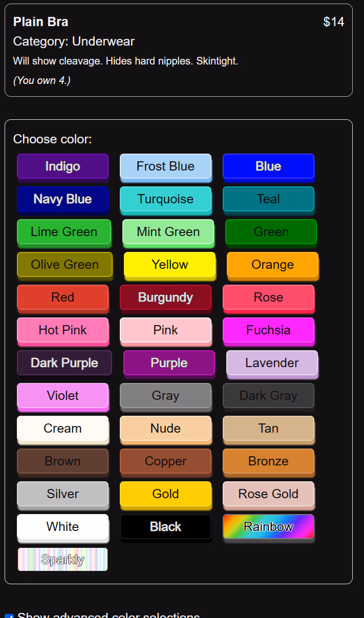The image size is (364, 618).
Task: Select the Rainbow pattern option
Action: pos(268,527)
